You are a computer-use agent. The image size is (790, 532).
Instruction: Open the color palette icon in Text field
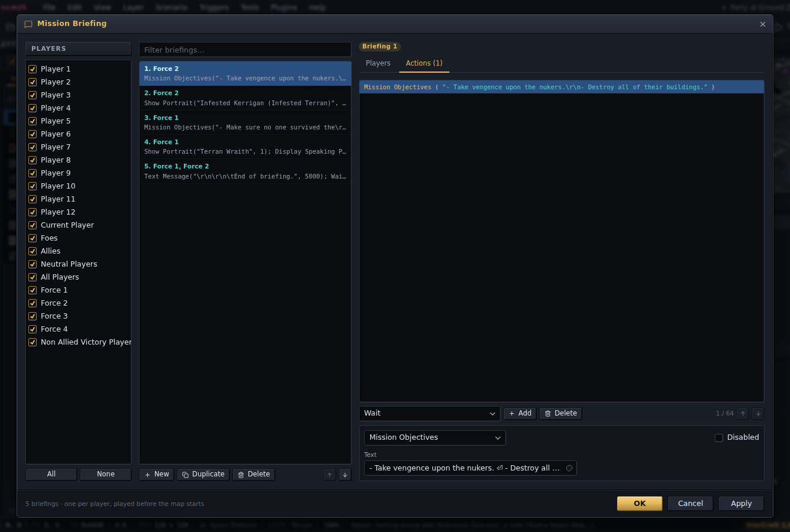569,468
